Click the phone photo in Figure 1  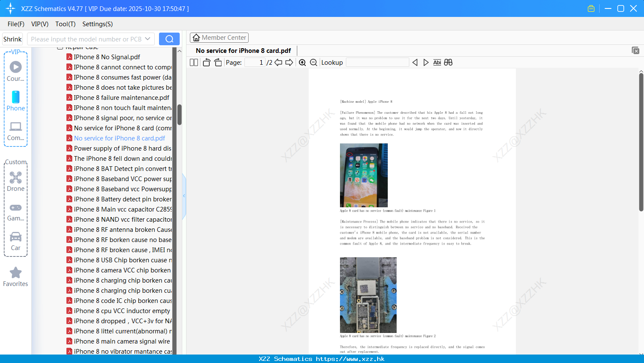coord(364,175)
